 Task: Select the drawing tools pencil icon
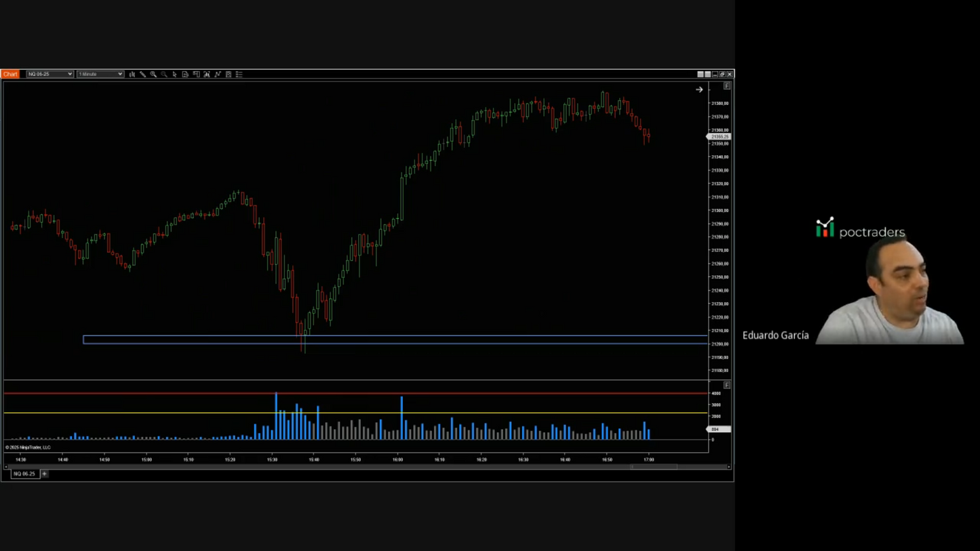(x=142, y=75)
